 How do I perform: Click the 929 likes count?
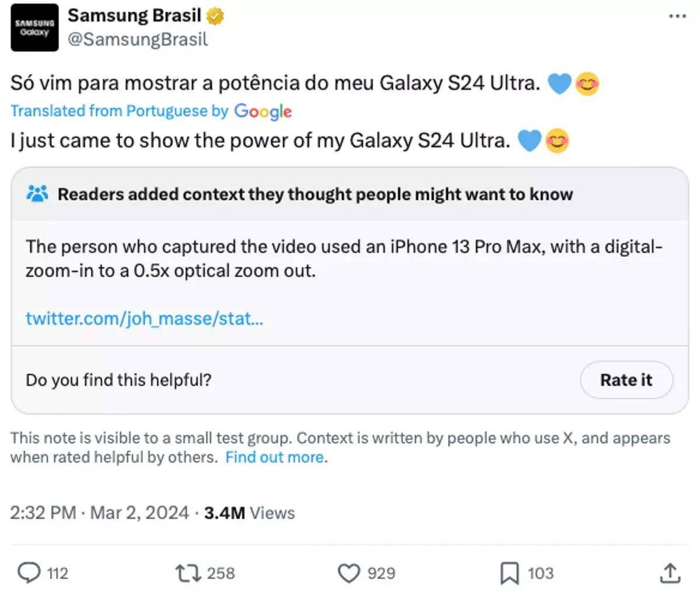(x=380, y=573)
